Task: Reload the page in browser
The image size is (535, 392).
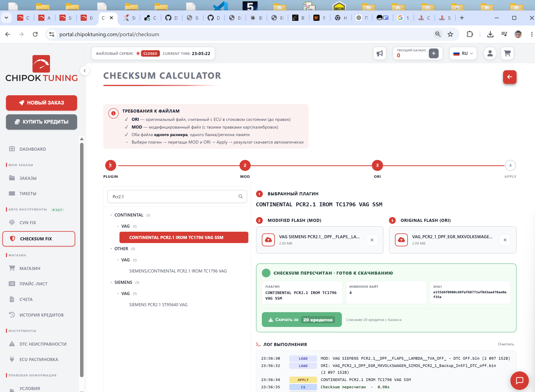Action: 35,34
